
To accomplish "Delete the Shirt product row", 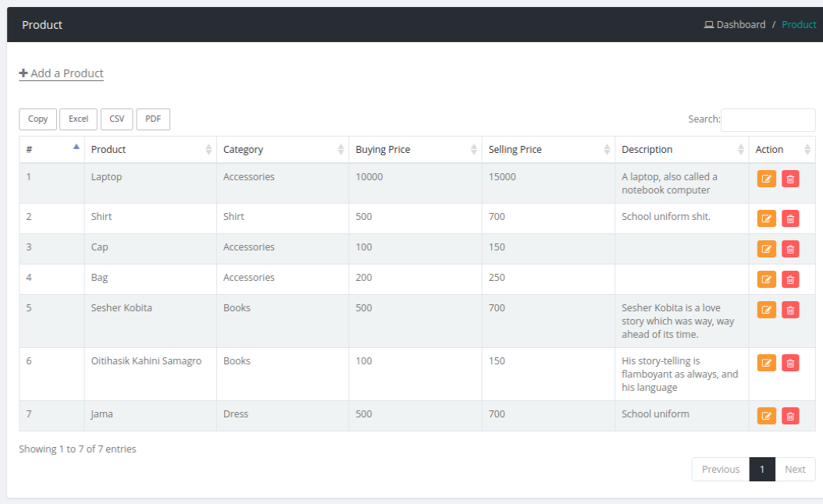I will coord(790,219).
